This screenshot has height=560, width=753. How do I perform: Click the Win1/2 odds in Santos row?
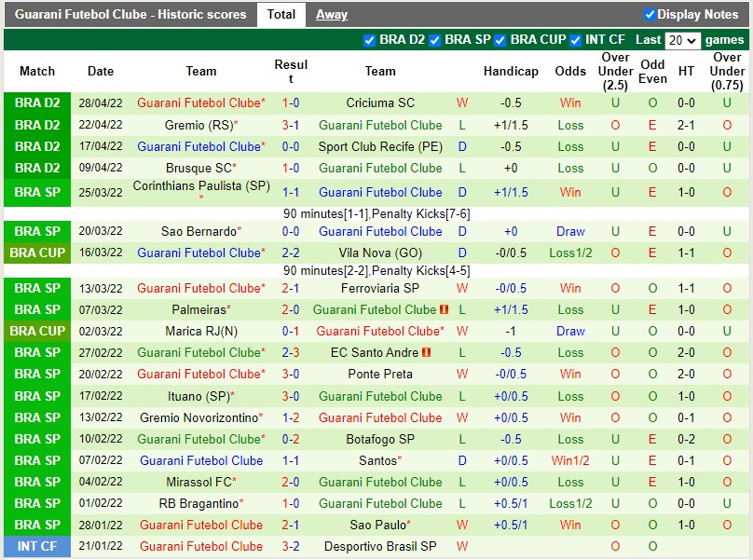tap(570, 460)
